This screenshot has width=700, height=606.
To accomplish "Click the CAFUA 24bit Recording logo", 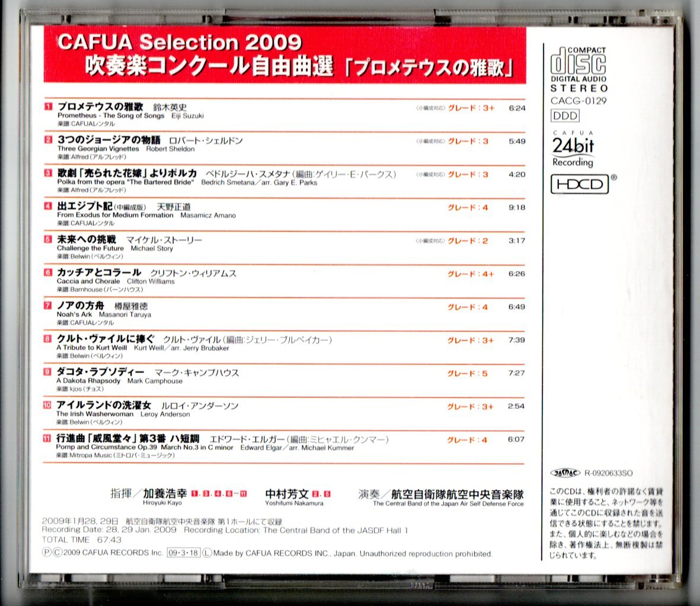I will point(573,149).
